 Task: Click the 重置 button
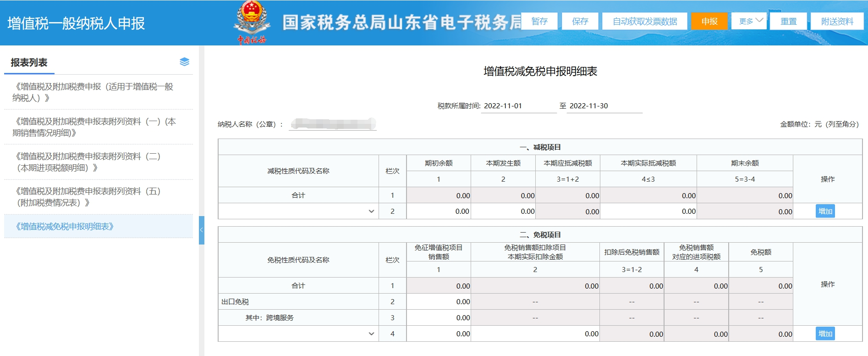click(x=789, y=21)
